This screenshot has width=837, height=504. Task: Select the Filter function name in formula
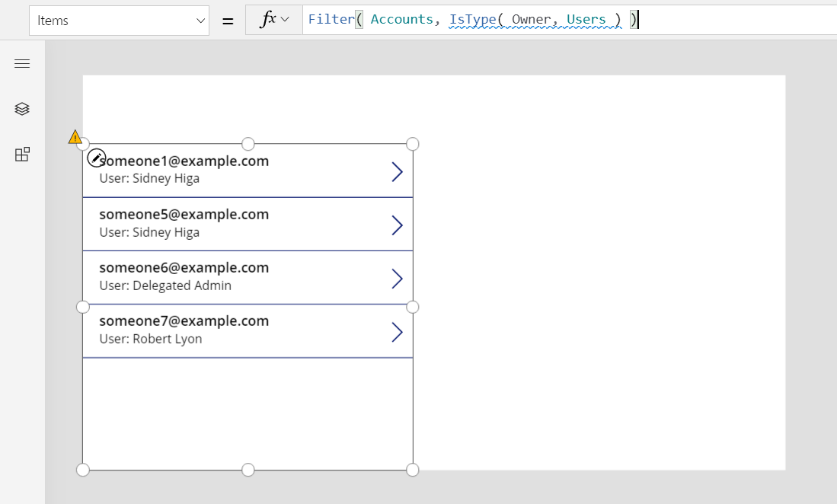pyautogui.click(x=331, y=19)
